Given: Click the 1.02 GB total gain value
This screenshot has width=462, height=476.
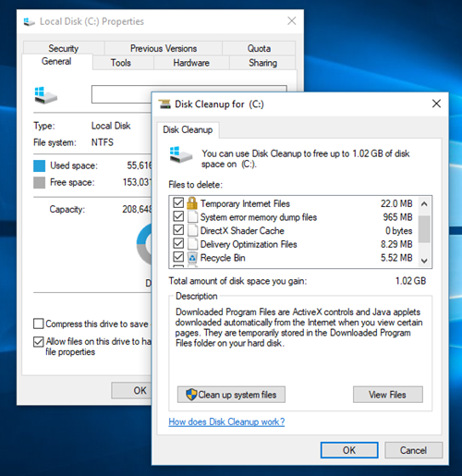Looking at the screenshot, I should (411, 281).
